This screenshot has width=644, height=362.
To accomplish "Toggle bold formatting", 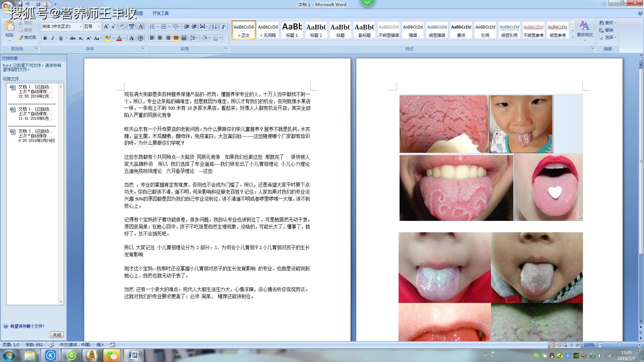I will (45, 38).
